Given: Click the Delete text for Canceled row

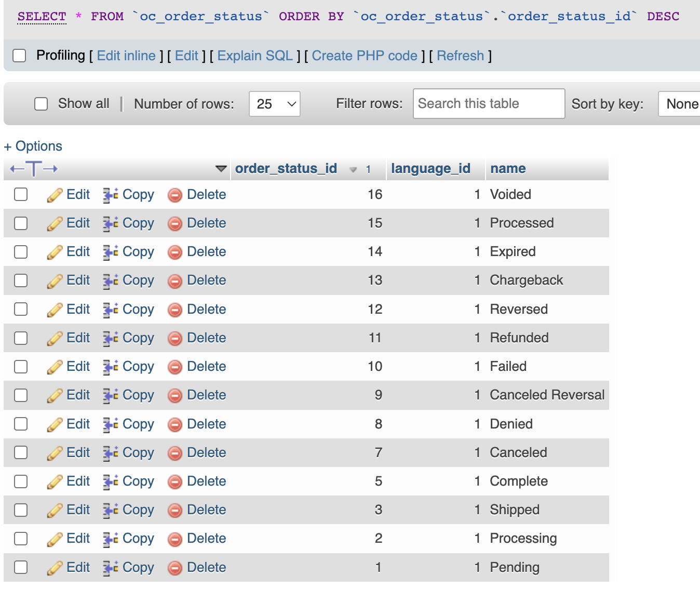Looking at the screenshot, I should [x=207, y=452].
